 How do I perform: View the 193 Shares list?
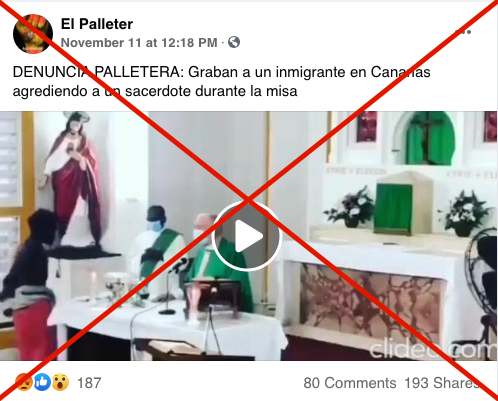(442, 383)
